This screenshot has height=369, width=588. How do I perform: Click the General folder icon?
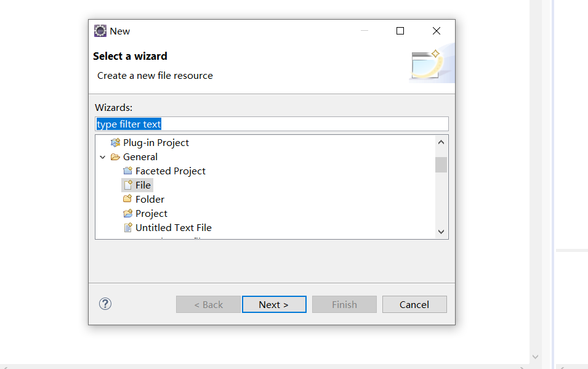(x=115, y=157)
